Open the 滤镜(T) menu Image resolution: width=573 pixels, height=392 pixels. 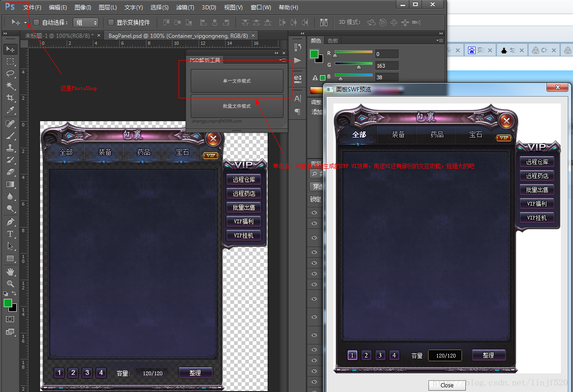(185, 7)
